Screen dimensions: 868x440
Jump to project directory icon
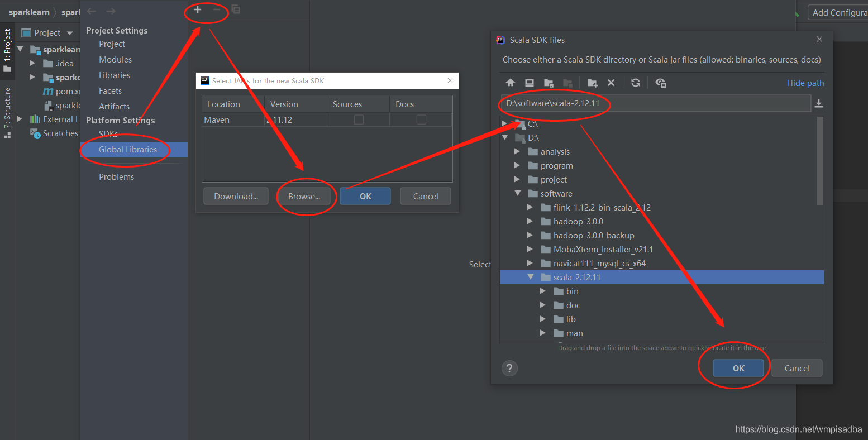point(549,83)
